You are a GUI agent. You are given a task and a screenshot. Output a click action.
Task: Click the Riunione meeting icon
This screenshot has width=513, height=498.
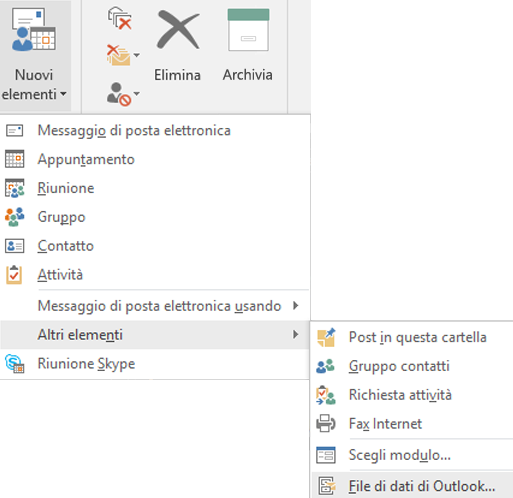[14, 188]
